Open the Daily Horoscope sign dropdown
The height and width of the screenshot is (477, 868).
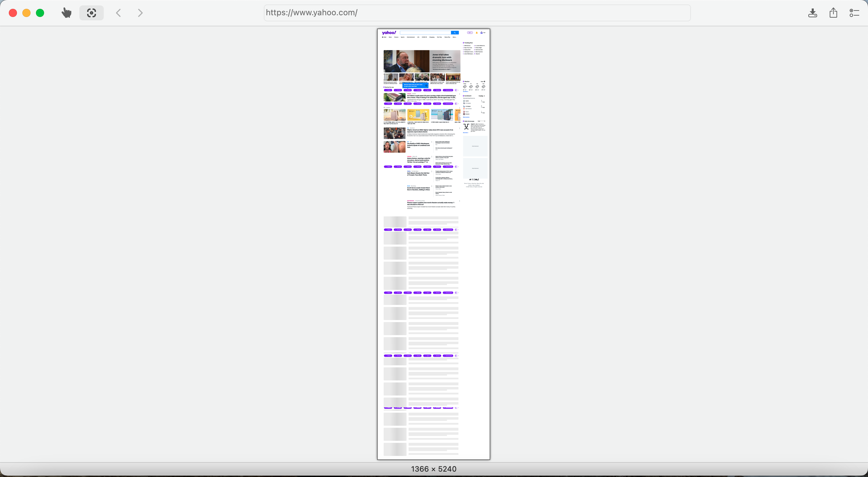pyautogui.click(x=481, y=121)
